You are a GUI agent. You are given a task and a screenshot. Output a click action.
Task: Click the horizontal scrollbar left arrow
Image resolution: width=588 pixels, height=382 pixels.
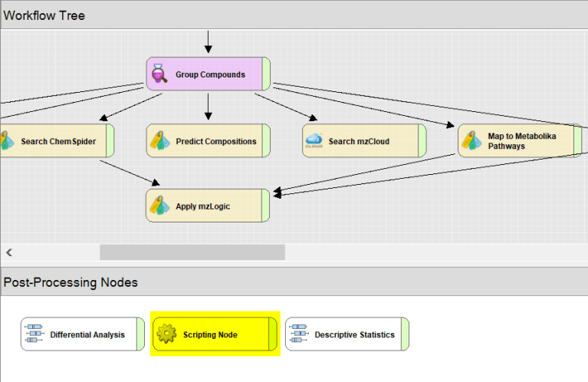click(9, 252)
